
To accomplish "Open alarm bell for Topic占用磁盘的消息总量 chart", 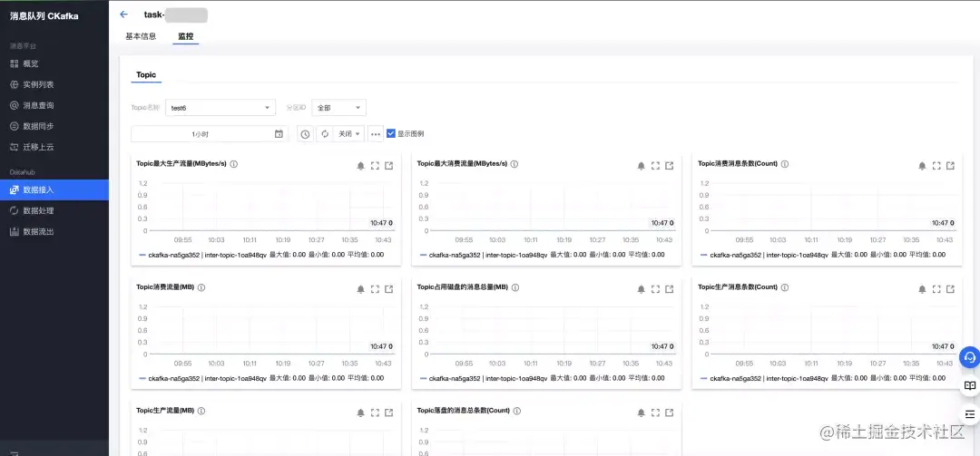I will click(x=642, y=289).
